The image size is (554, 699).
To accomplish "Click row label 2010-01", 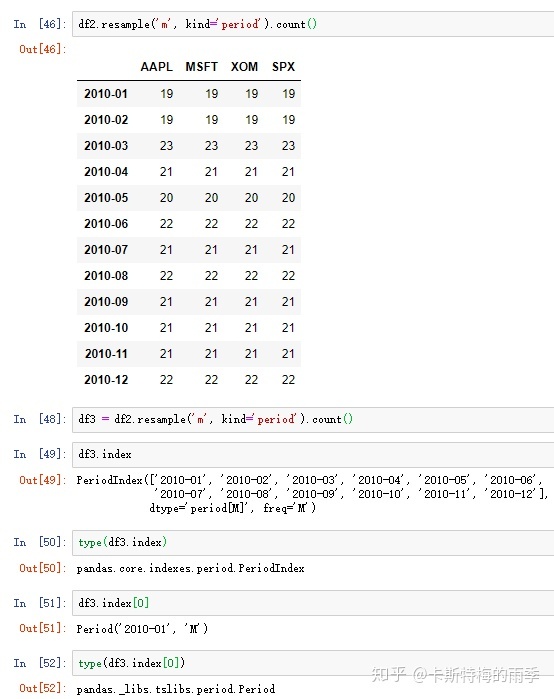I will [x=106, y=94].
